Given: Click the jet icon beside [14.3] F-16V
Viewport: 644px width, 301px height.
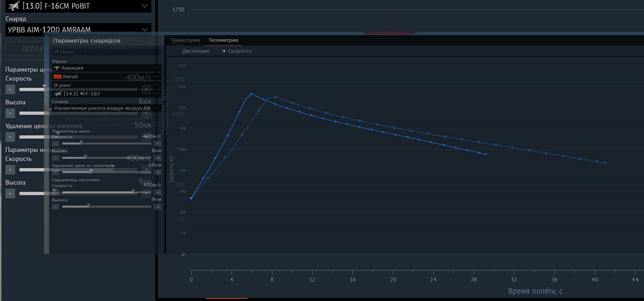Looking at the screenshot, I should (x=57, y=94).
